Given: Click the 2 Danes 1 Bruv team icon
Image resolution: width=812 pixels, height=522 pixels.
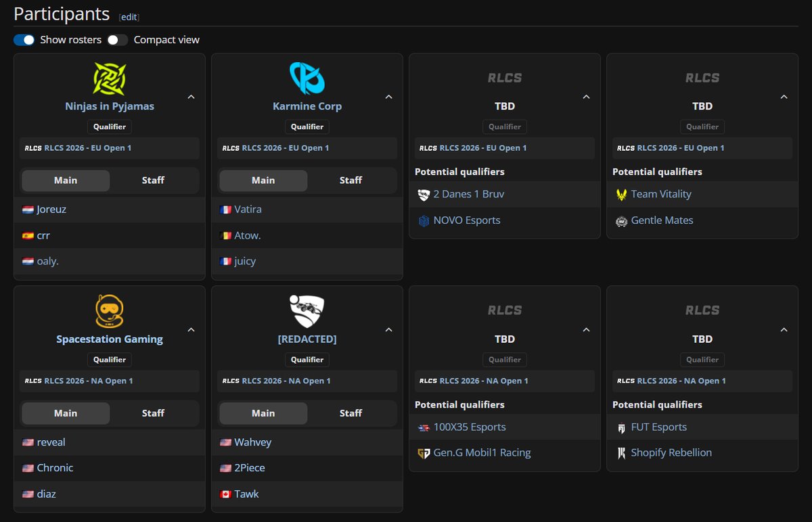Looking at the screenshot, I should [424, 195].
